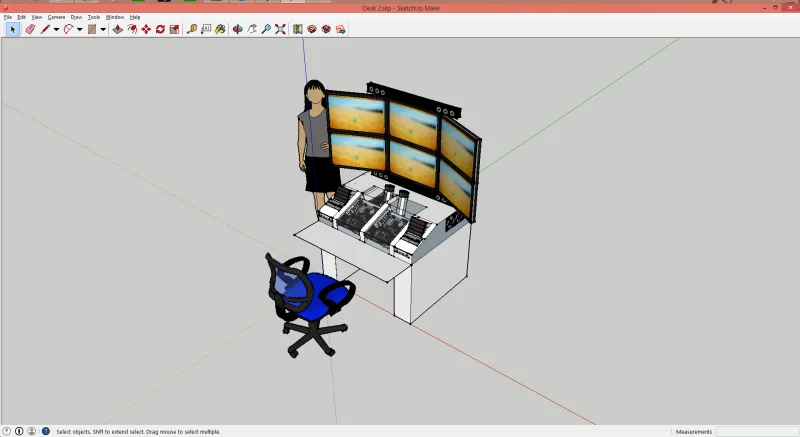Screen dimensions: 800x437
Task: Click the credits status bar icon
Action: tap(19, 431)
